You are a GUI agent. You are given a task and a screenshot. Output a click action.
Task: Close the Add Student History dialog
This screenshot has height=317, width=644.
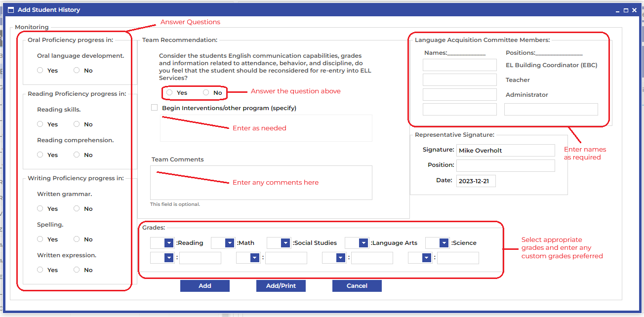(634, 10)
